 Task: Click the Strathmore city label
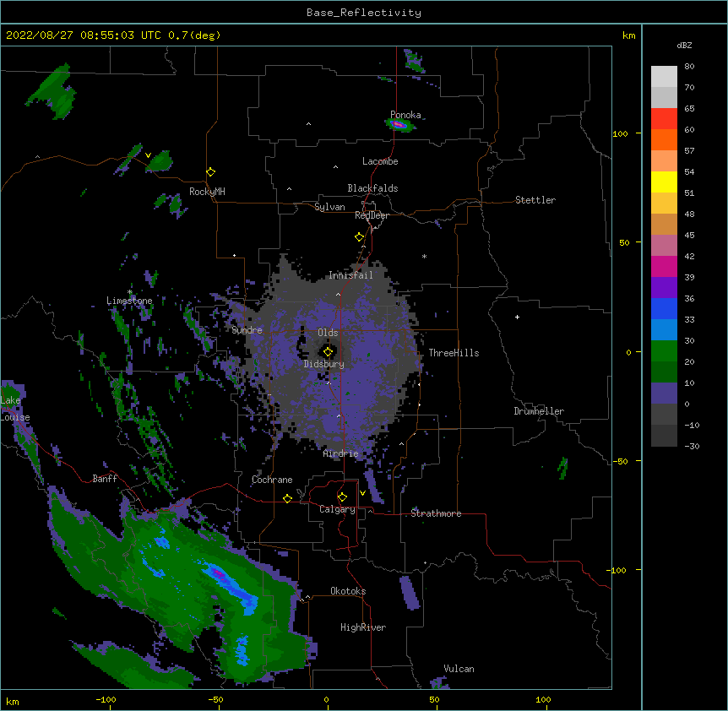click(x=436, y=513)
